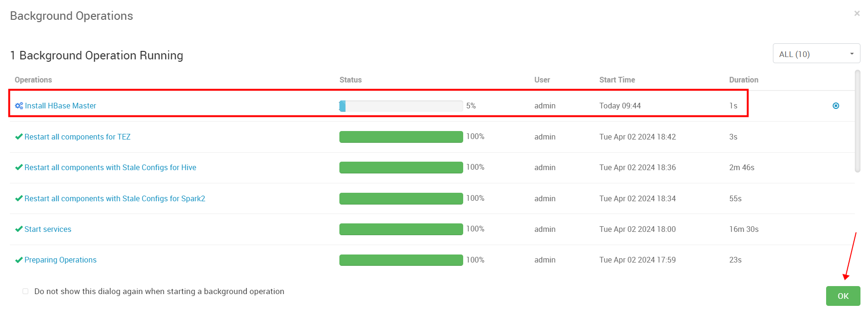
Task: Open the Preparing Operations link
Action: pyautogui.click(x=60, y=260)
